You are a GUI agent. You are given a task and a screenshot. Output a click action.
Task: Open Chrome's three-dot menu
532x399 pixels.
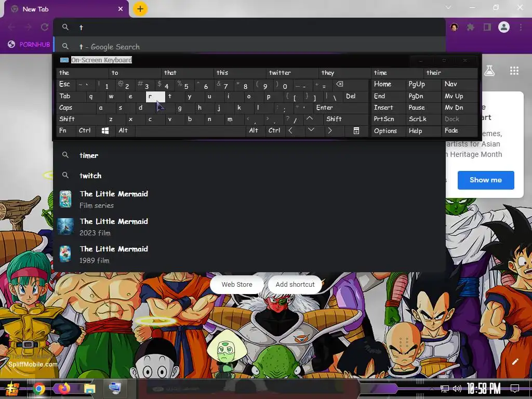coord(521,27)
